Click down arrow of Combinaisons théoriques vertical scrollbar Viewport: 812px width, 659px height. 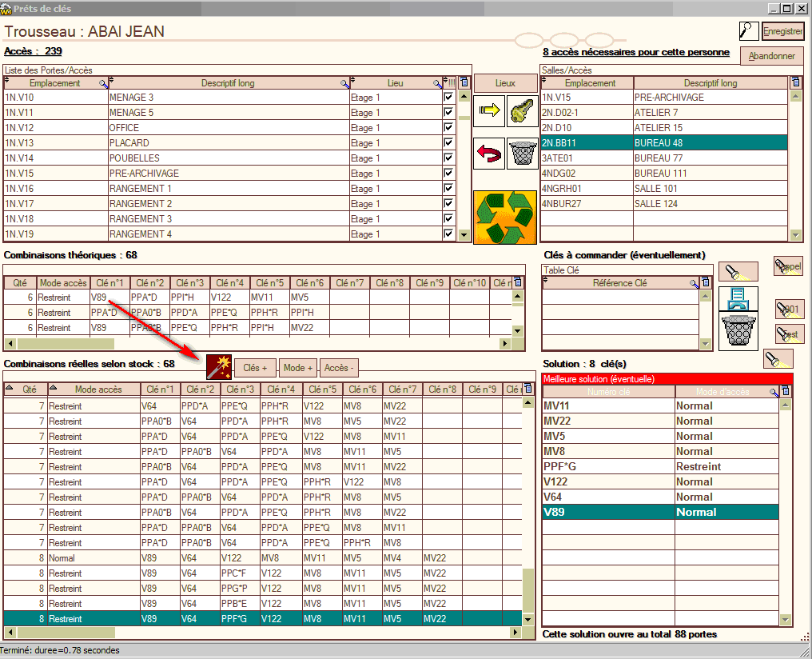[x=517, y=330]
